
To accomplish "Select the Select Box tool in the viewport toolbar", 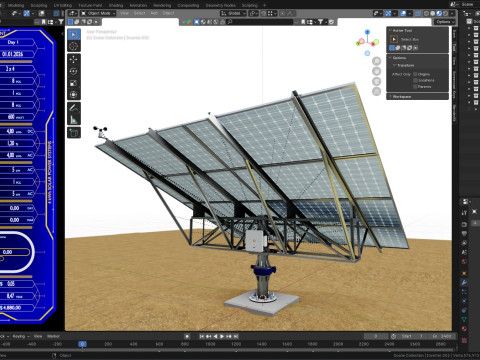I will [74, 34].
